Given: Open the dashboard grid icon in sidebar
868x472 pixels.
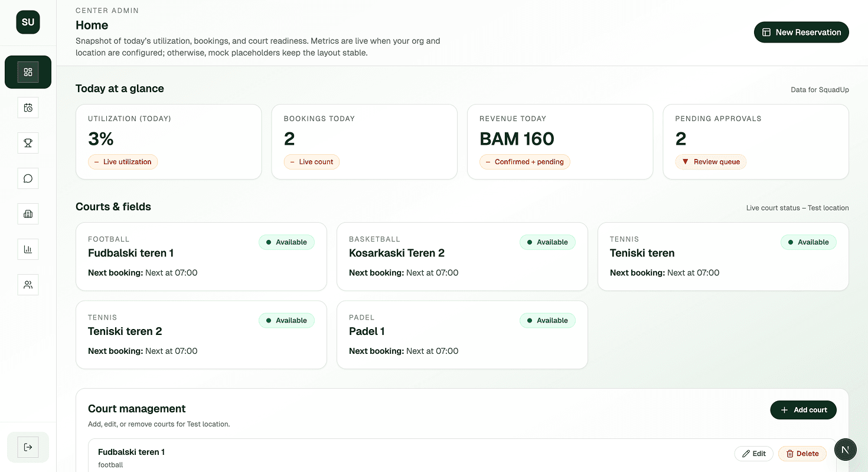Looking at the screenshot, I should [x=28, y=71].
